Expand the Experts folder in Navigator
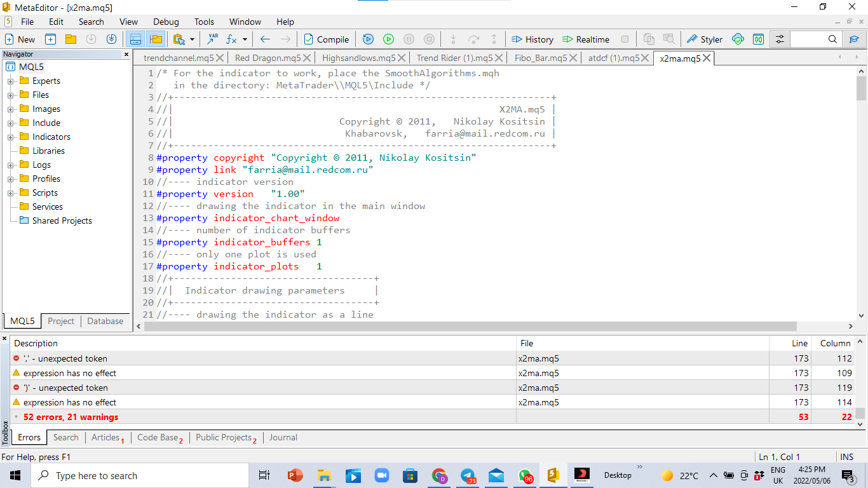The width and height of the screenshot is (868, 488). pyautogui.click(x=11, y=81)
